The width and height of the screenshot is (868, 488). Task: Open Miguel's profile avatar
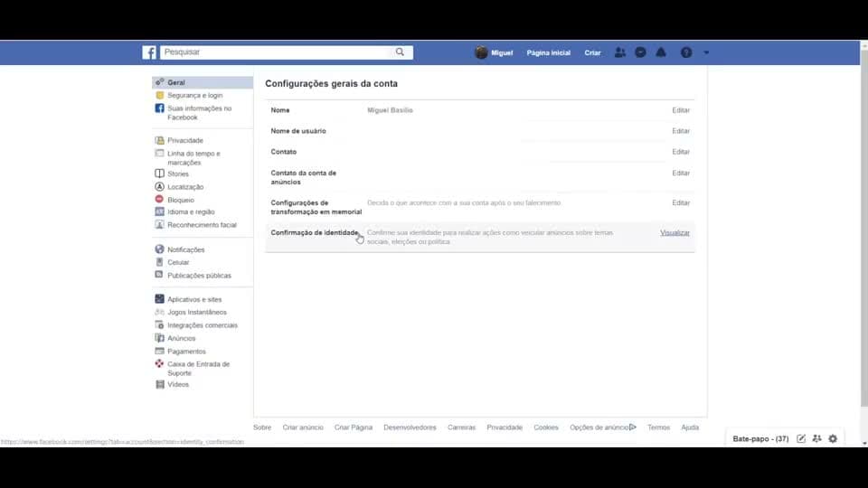pyautogui.click(x=481, y=52)
